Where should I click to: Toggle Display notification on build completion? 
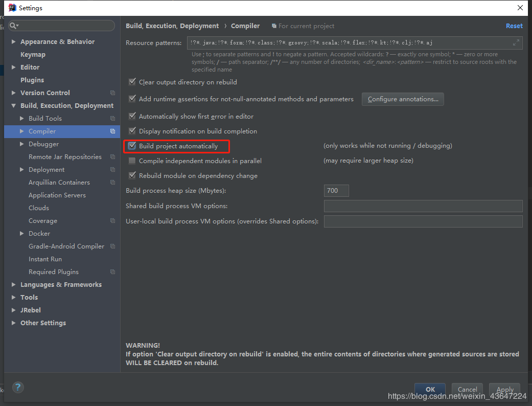click(132, 131)
